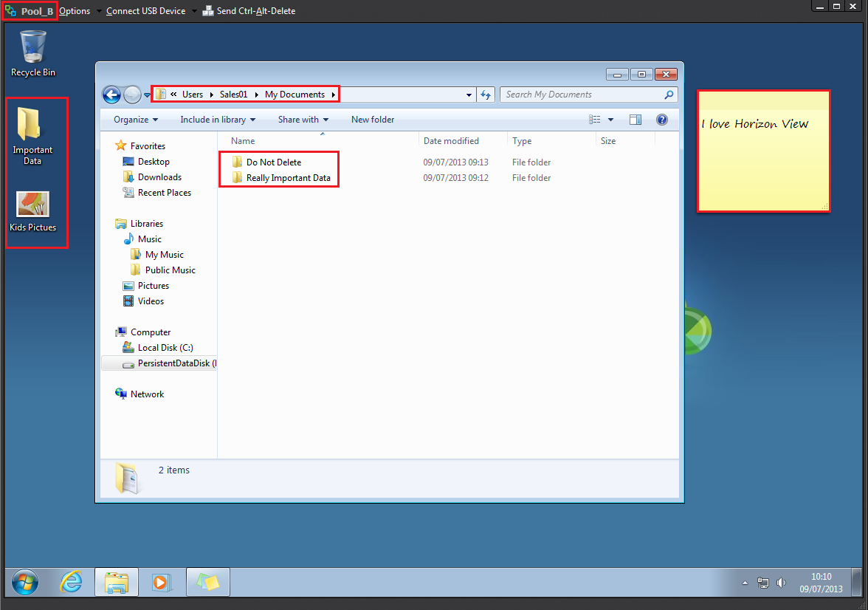Click the Sticky Notes taskbar icon

[x=207, y=582]
